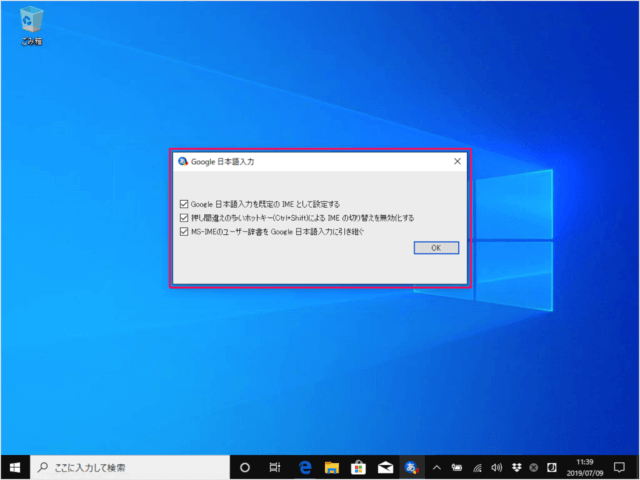Open the Mail app from the taskbar
Screen dimensions: 640x480
385,467
